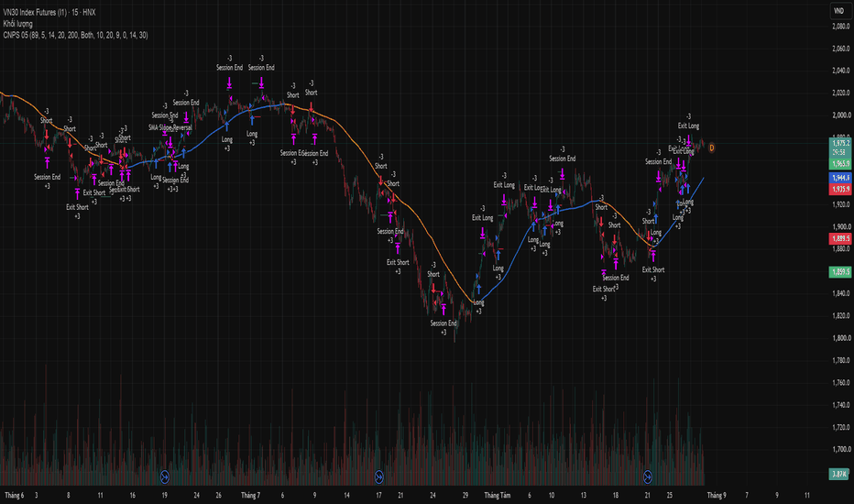The height and width of the screenshot is (504, 854).
Task: Click the contract rollover icon near June 19
Action: pos(165,477)
